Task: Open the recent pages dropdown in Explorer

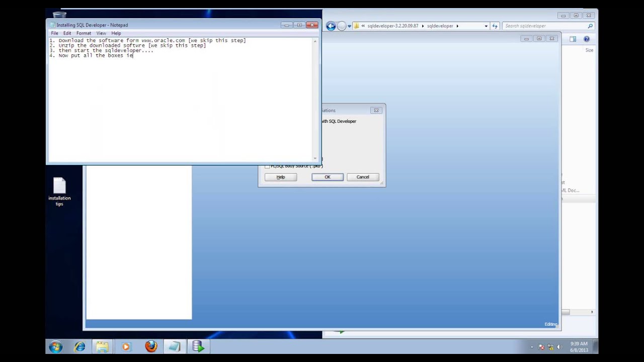Action: pyautogui.click(x=349, y=26)
